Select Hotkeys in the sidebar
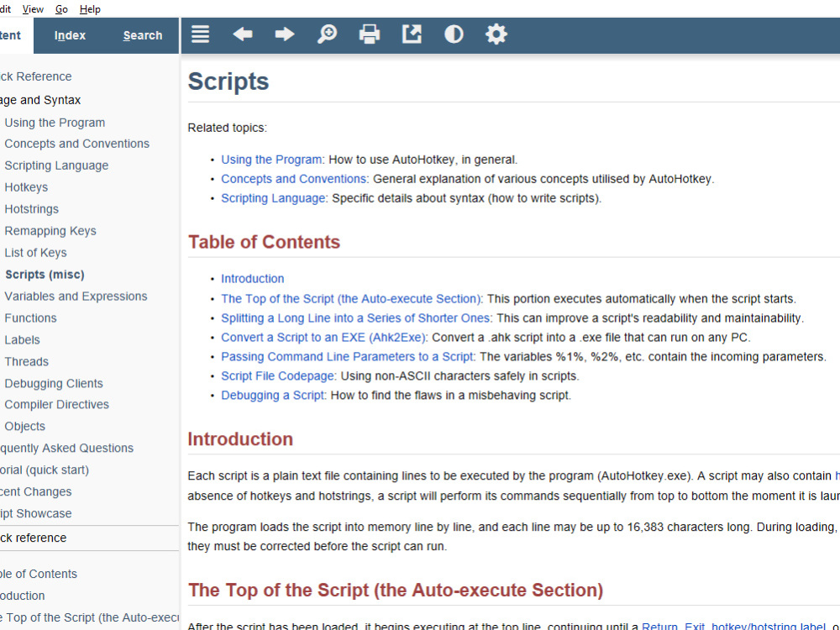 coord(26,187)
